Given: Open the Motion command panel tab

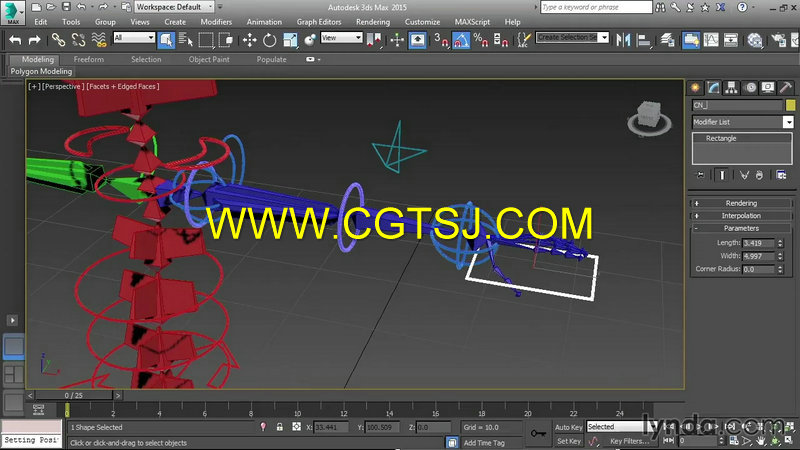Looking at the screenshot, I should tap(750, 88).
